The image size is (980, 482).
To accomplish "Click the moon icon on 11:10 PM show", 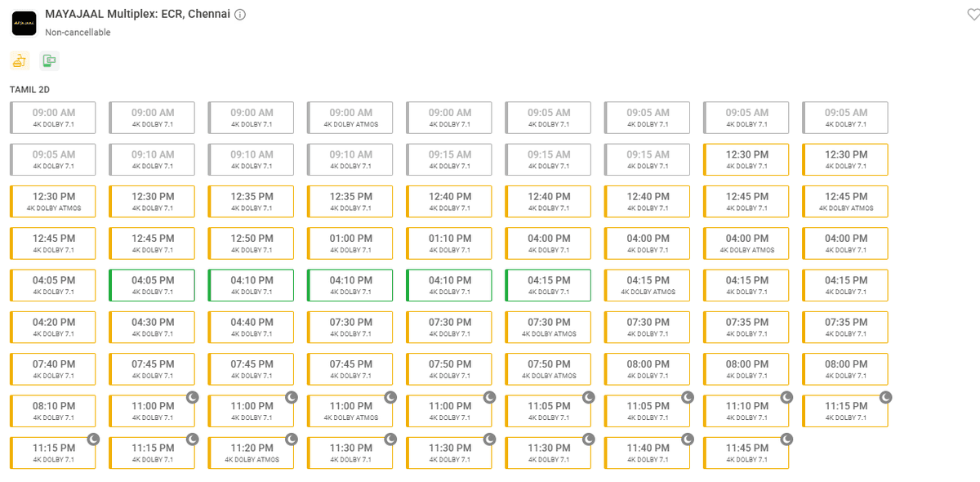I will point(786,397).
